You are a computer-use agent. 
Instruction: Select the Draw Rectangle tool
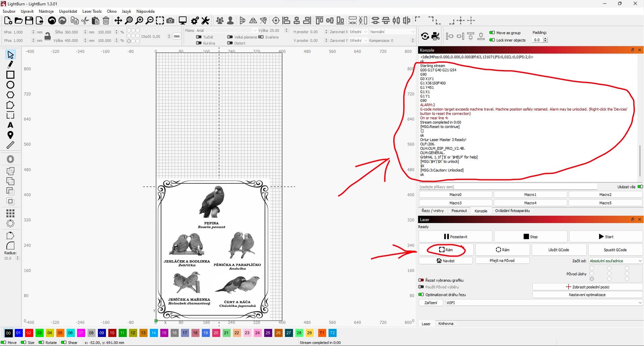10,75
